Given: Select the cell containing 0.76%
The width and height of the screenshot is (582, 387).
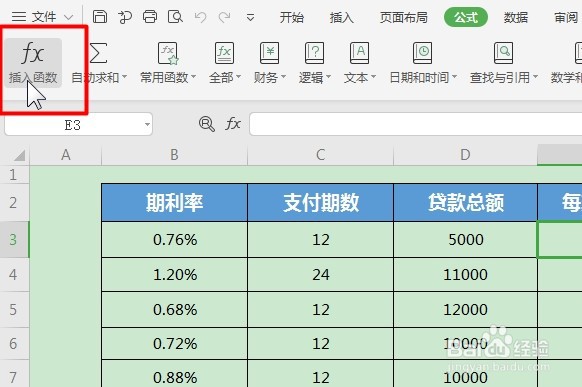Looking at the screenshot, I should point(174,239).
